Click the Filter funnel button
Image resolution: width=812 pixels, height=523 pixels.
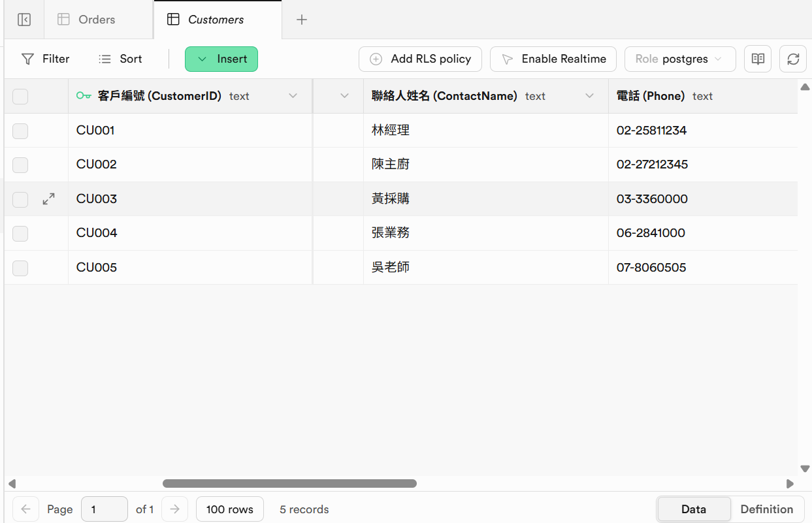(46, 59)
